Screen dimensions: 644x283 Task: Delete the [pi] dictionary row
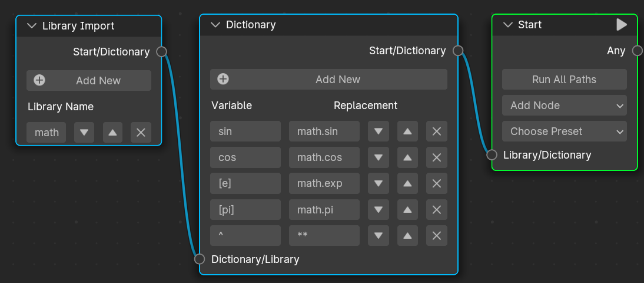coord(437,209)
